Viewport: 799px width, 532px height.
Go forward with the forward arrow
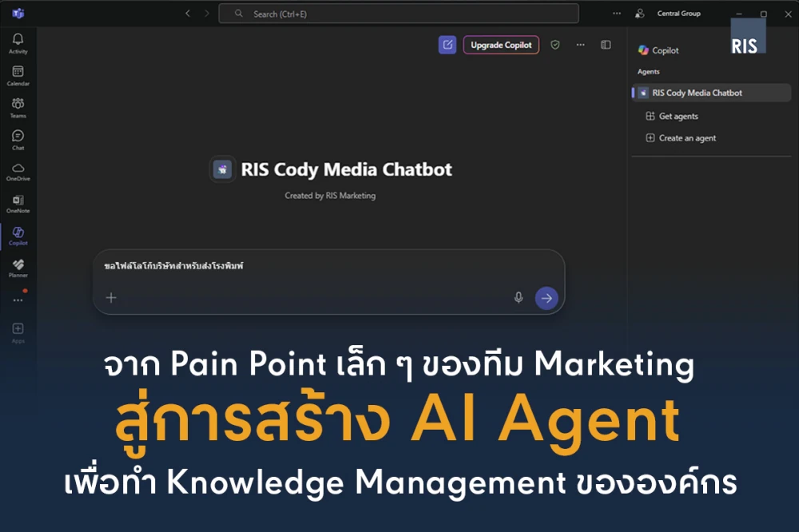pos(206,14)
